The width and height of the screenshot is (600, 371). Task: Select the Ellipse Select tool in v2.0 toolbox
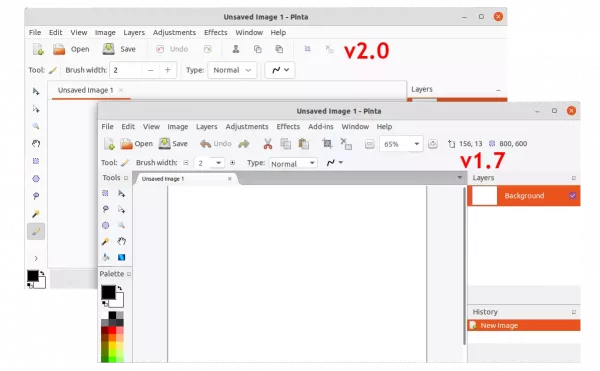click(x=36, y=179)
